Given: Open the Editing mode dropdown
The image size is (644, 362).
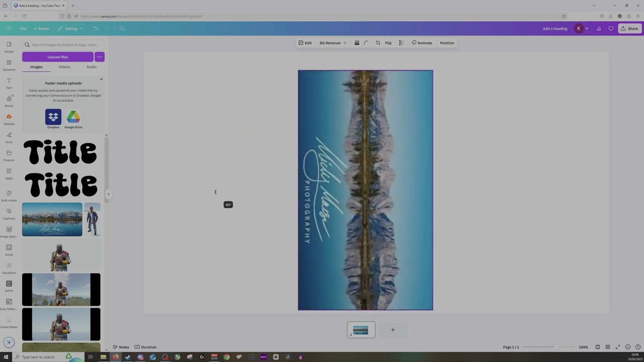Looking at the screenshot, I should pyautogui.click(x=70, y=29).
